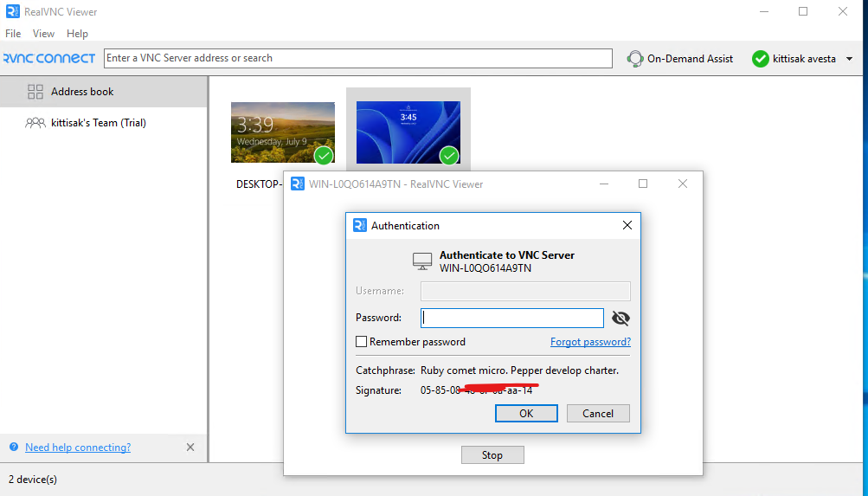Click the RealVNC Viewer main window title icon
The height and width of the screenshot is (496, 868).
13,11
